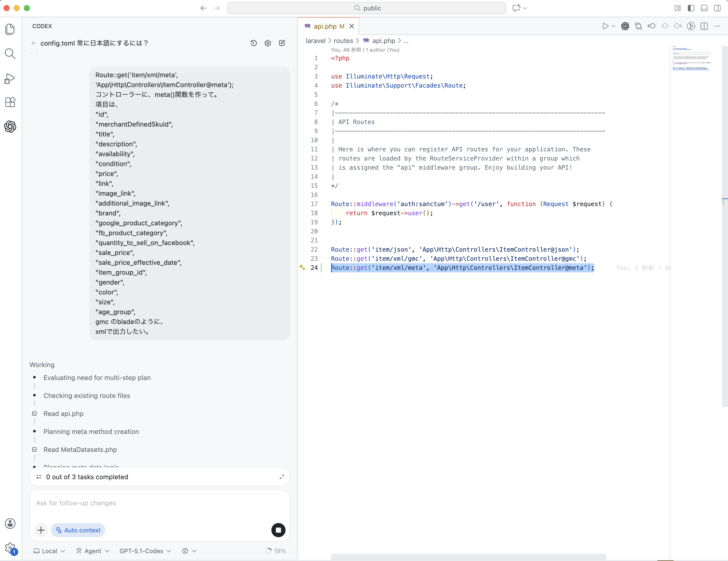Start a new Codex chat
Screen dimensions: 728x561
click(x=282, y=43)
